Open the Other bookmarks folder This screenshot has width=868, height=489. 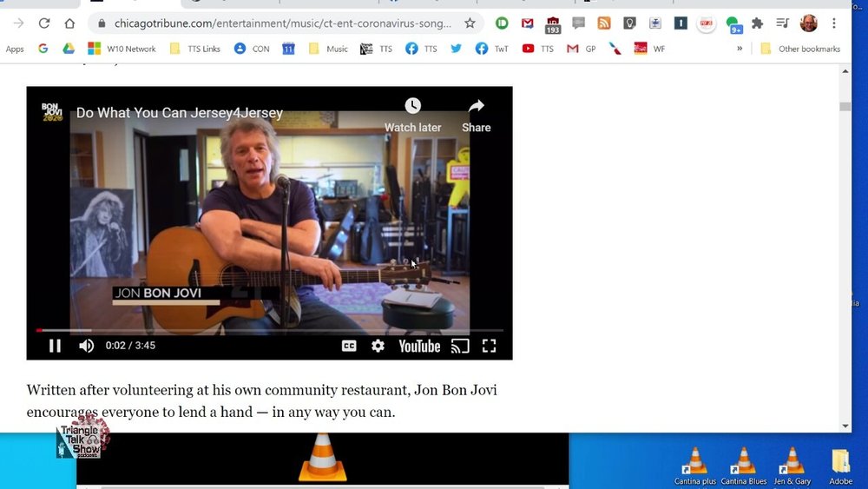pos(800,49)
